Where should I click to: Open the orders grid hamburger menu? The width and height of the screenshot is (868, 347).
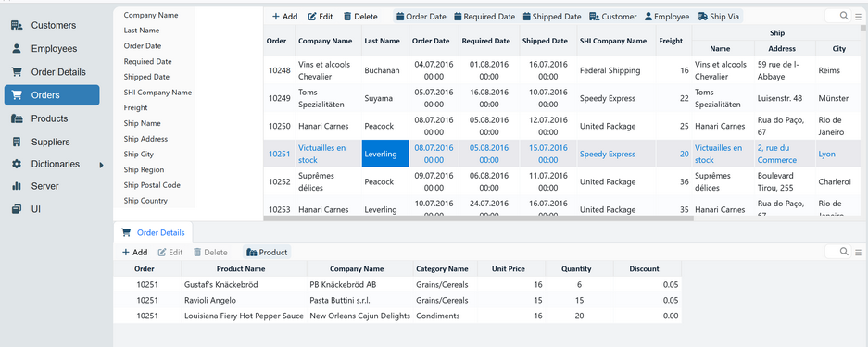coord(858,17)
